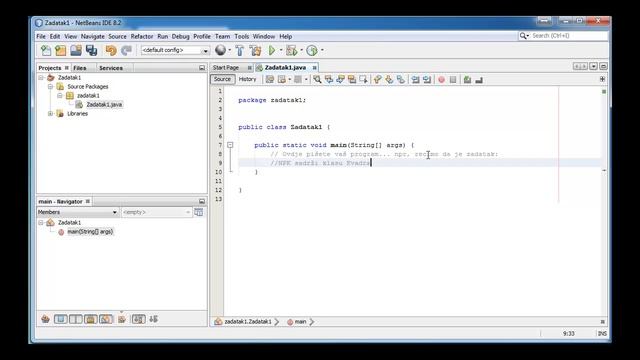640x360 pixels.
Task: Collapse Zadatak1 class in Navigator tree
Action: [x=41, y=222]
